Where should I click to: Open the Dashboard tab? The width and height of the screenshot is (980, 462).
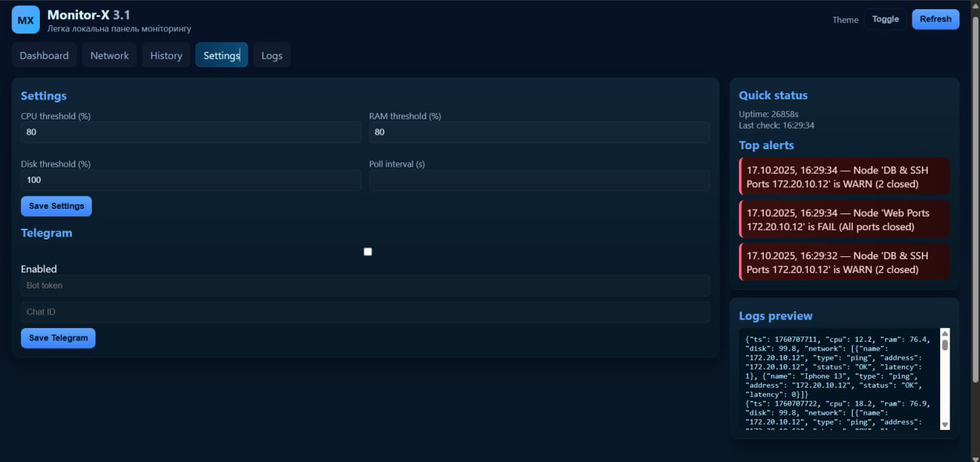click(x=44, y=55)
